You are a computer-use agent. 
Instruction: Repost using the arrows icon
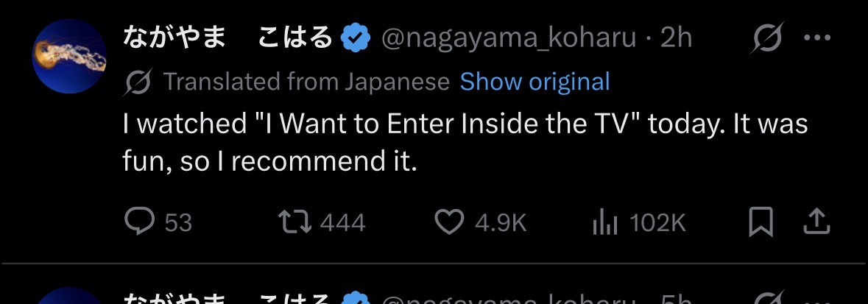pyautogui.click(x=294, y=222)
